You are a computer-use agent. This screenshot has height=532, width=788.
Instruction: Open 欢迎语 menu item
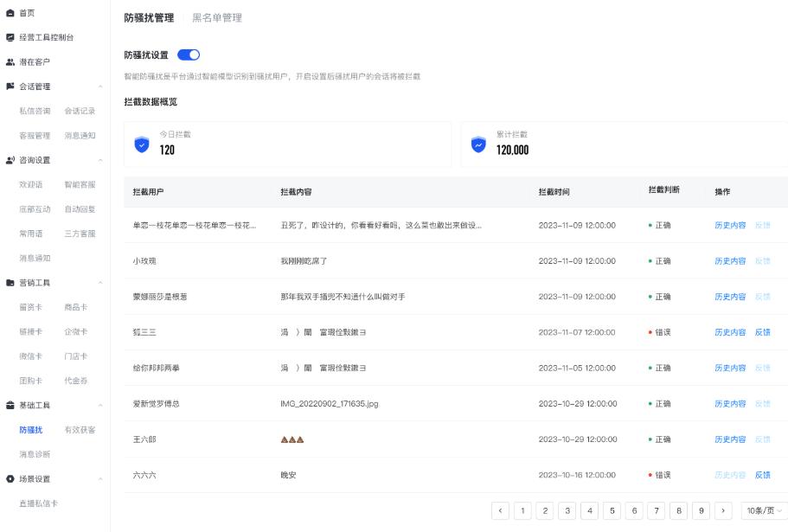30,185
